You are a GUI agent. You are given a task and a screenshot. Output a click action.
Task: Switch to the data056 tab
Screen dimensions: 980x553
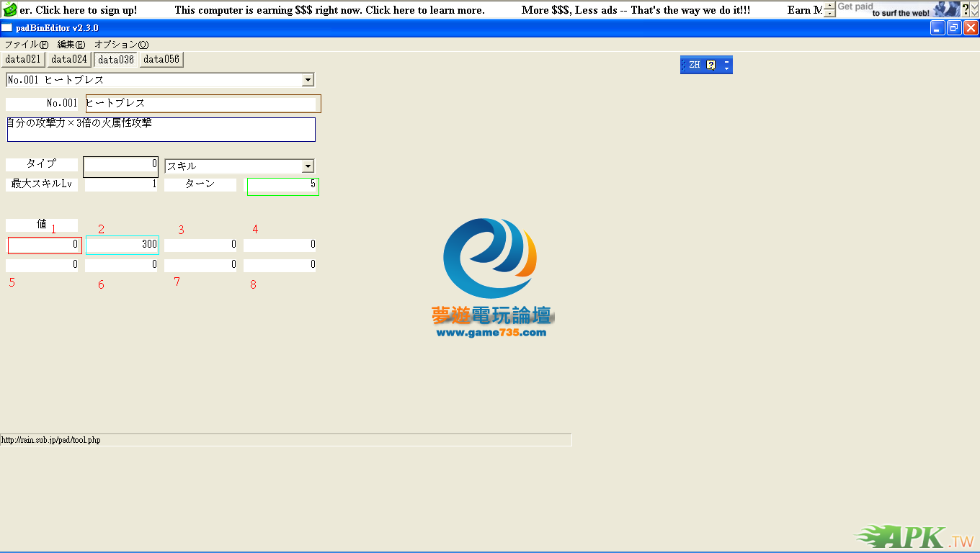pos(161,59)
